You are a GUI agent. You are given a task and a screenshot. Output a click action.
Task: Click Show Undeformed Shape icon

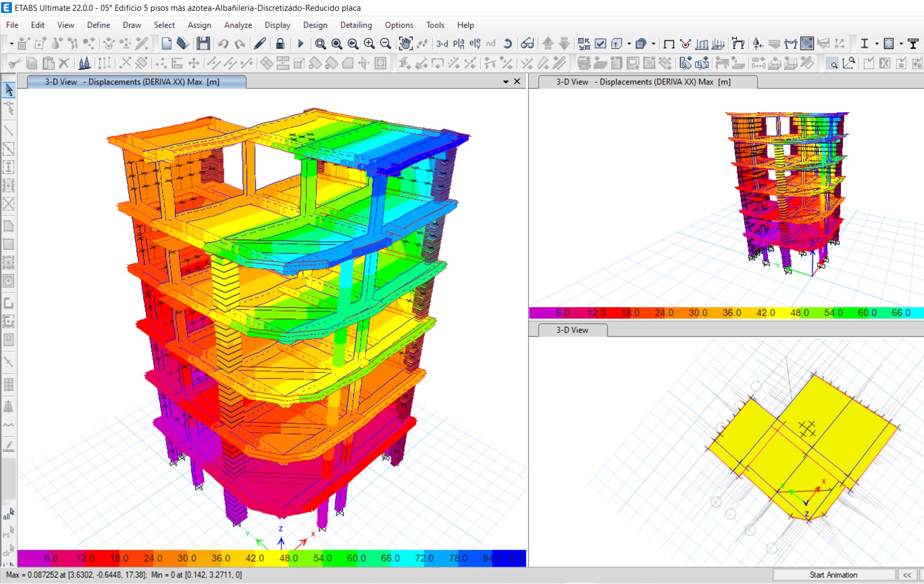point(669,44)
